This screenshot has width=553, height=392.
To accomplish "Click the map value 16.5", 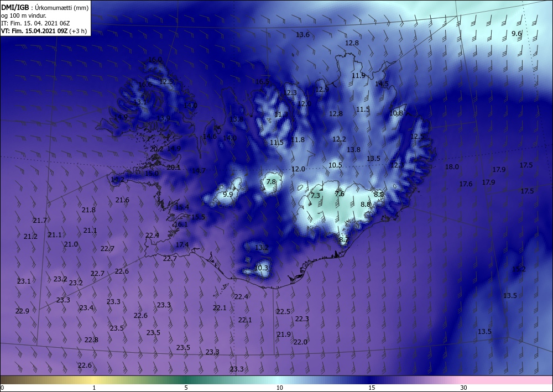I will [262, 82].
